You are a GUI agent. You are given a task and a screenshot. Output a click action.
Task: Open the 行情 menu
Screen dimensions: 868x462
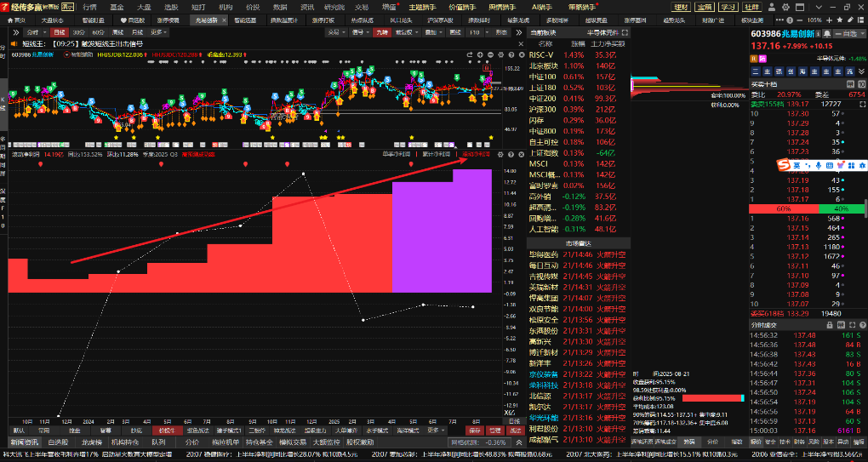(89, 7)
